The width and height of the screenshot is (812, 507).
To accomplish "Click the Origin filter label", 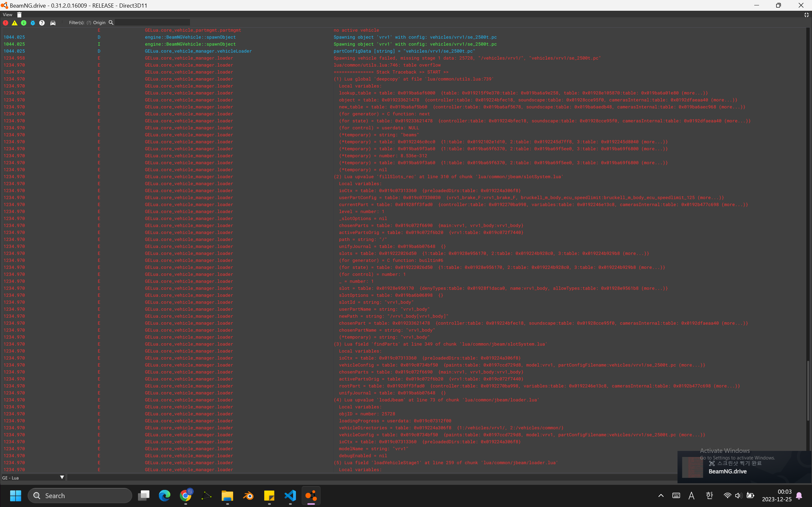I will [99, 23].
